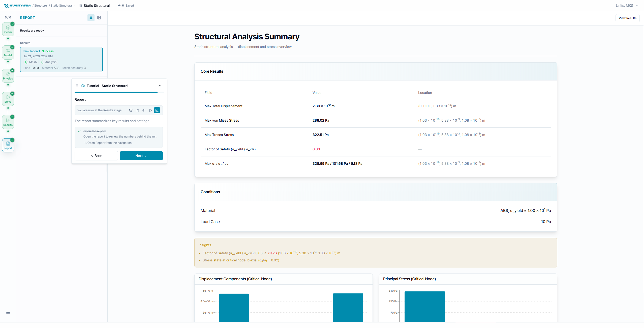
Task: Click the View Results button
Action: tap(627, 18)
